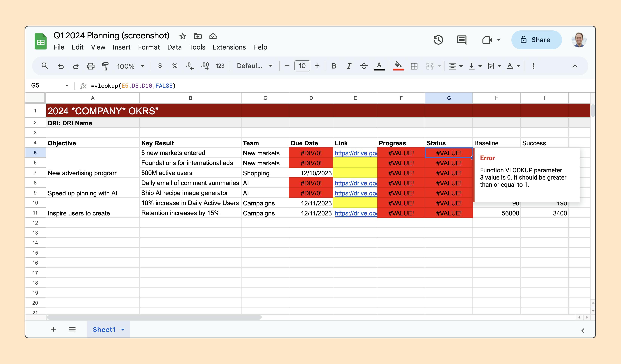Open the drive.google link in row 5
This screenshot has width=621, height=364.
tap(355, 153)
